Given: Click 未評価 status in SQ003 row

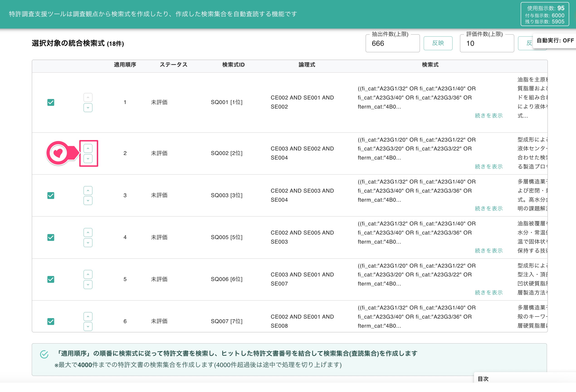Looking at the screenshot, I should click(159, 195).
